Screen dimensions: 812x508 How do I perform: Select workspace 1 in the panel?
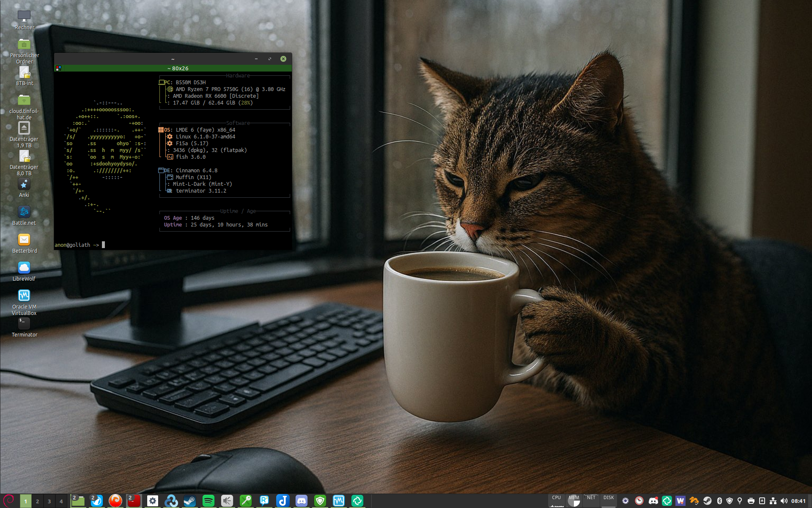(26, 501)
